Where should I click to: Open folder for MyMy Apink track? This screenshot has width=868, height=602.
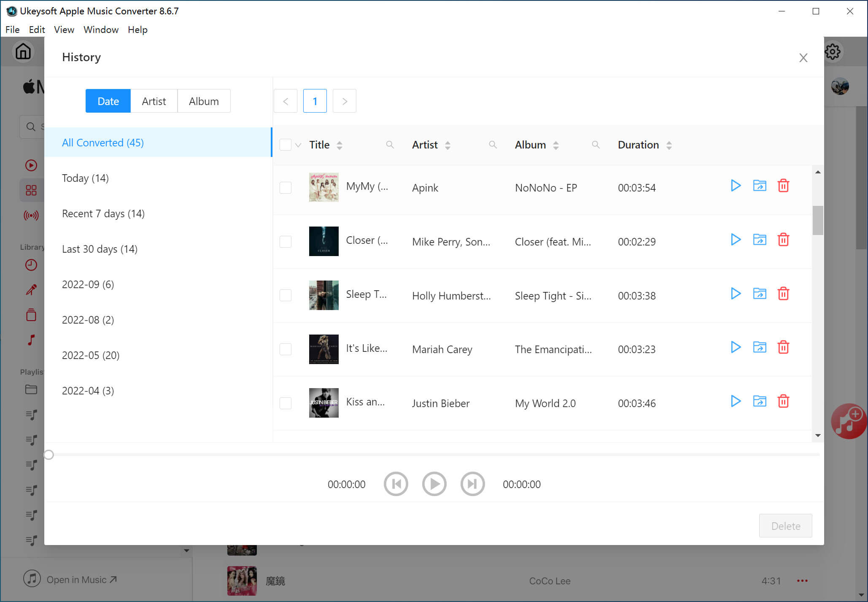[760, 186]
